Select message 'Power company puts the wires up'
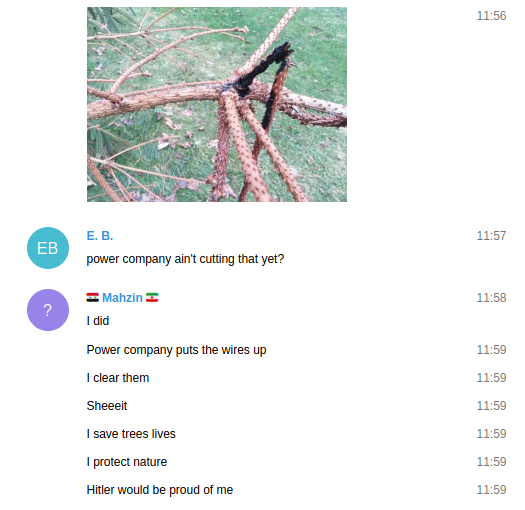The image size is (525, 510). [176, 350]
